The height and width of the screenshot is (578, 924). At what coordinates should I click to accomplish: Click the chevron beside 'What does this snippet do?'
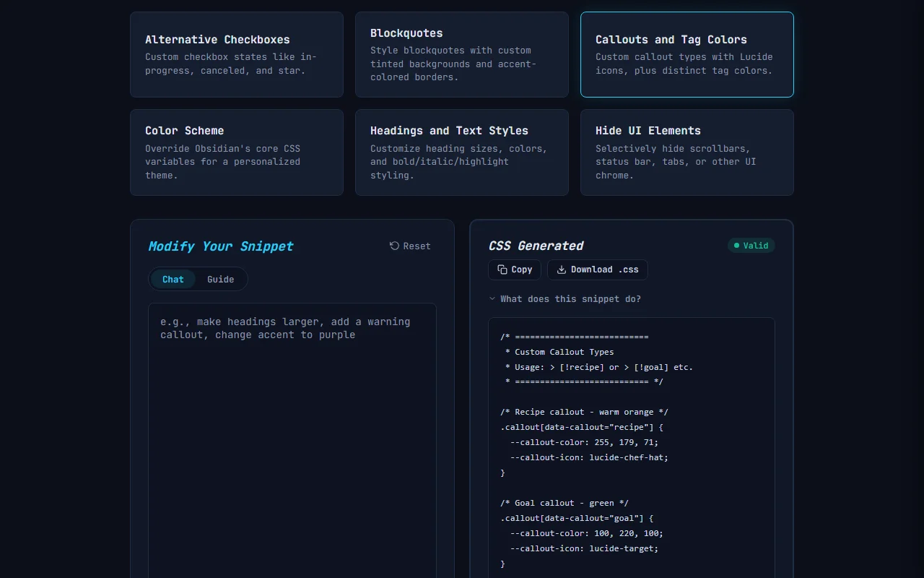(x=492, y=298)
